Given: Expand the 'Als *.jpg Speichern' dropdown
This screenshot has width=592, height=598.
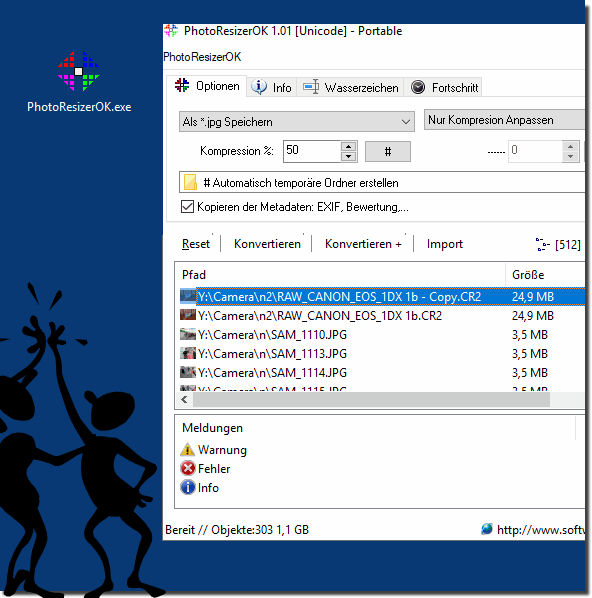Looking at the screenshot, I should point(297,122).
